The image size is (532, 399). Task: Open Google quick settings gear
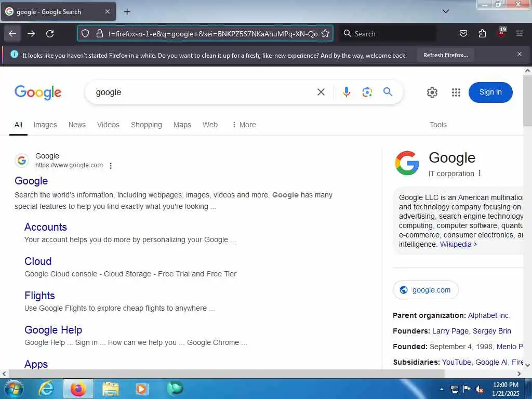click(x=432, y=92)
